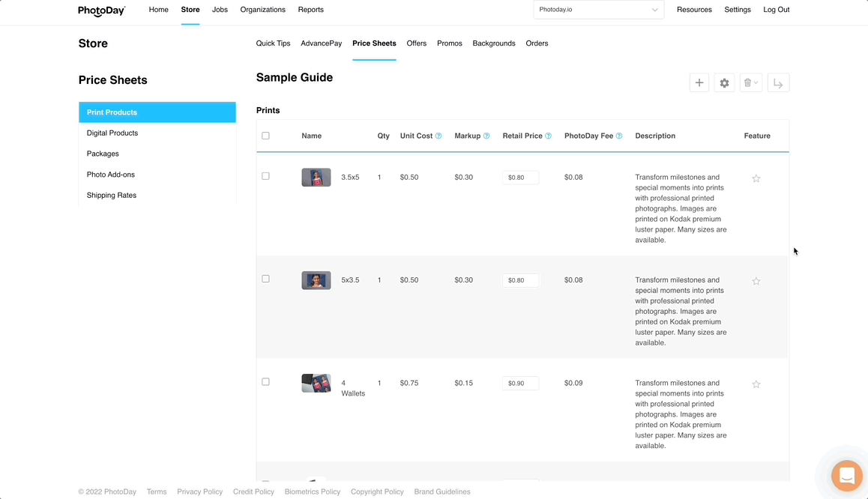Image resolution: width=868 pixels, height=499 pixels.
Task: Select Digital Products in sidebar
Action: point(112,133)
